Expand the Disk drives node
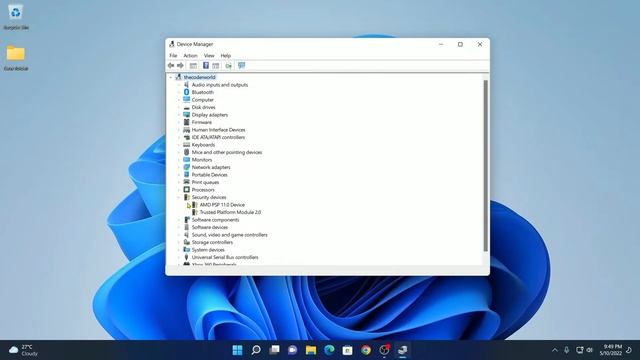Viewport: 640px width, 360px height. coord(179,107)
